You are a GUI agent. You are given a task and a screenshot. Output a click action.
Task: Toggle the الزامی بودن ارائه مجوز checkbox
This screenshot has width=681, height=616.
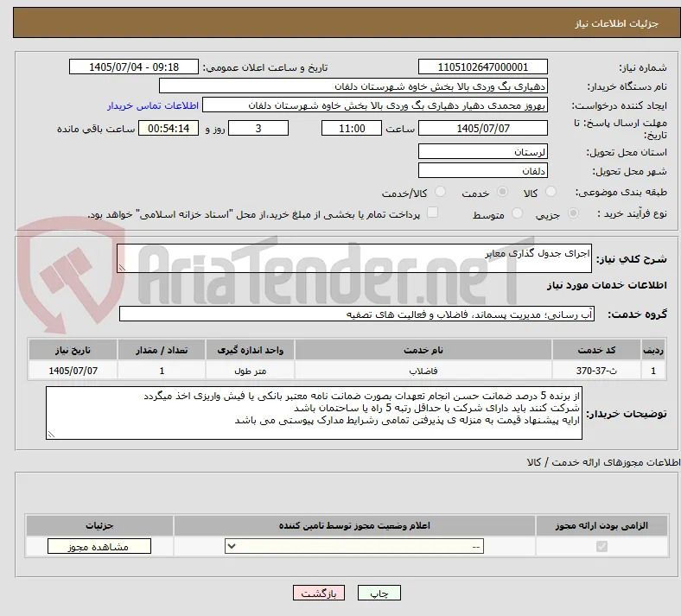tap(601, 546)
